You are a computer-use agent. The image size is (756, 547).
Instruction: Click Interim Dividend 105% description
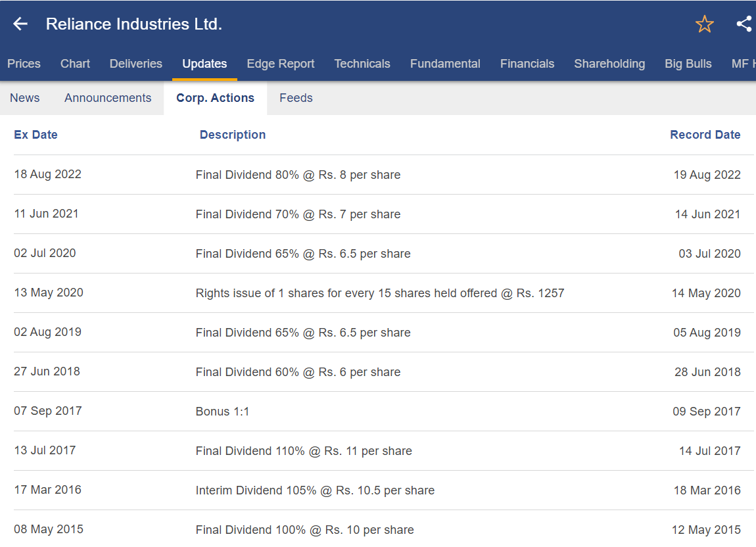click(315, 490)
